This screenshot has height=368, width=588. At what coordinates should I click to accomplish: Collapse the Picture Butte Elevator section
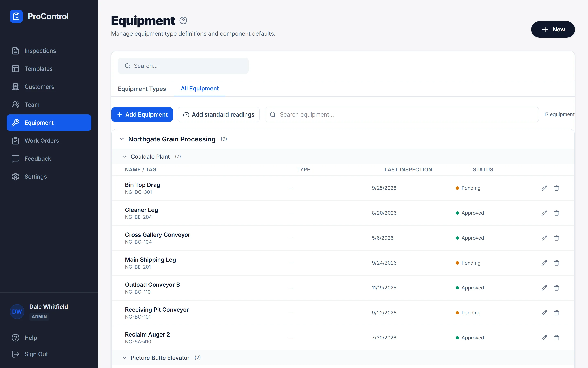point(125,358)
